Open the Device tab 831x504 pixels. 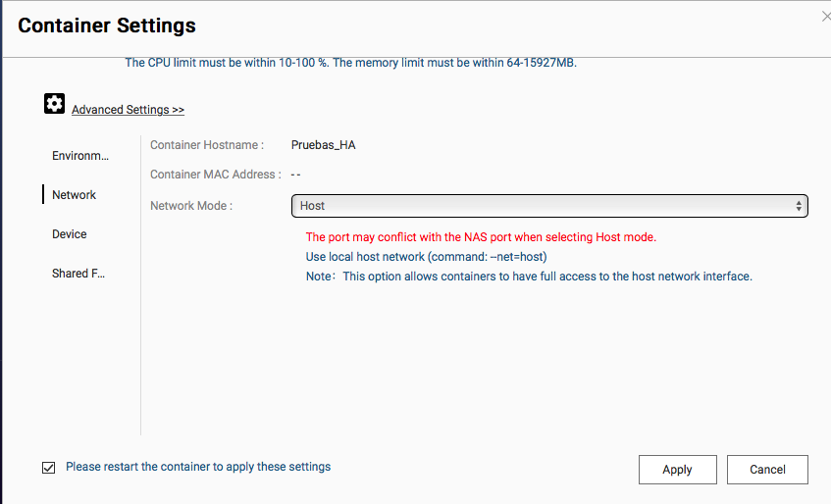(70, 234)
